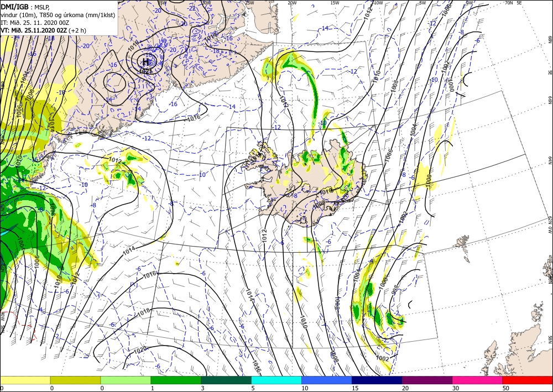
Task: Click the '70N' latitude label
Action: coord(509,3)
